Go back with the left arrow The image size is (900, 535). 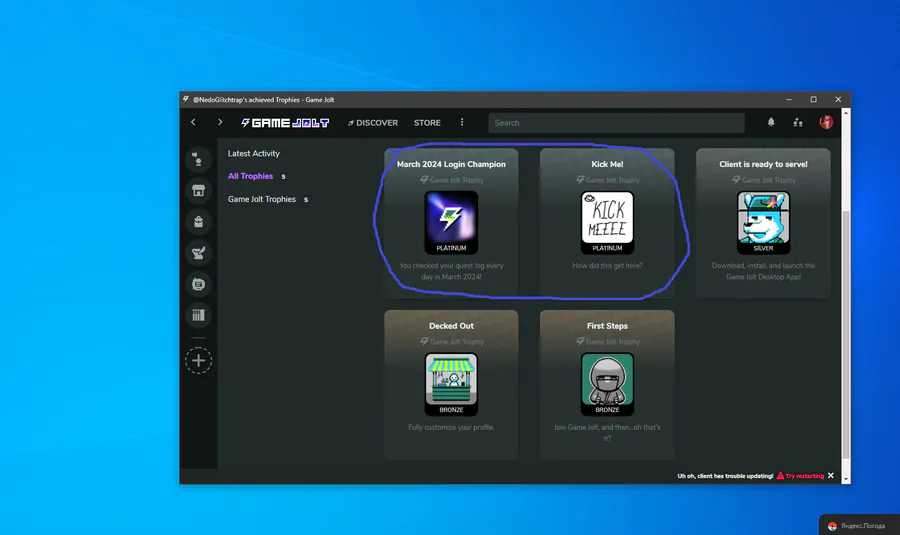[193, 122]
